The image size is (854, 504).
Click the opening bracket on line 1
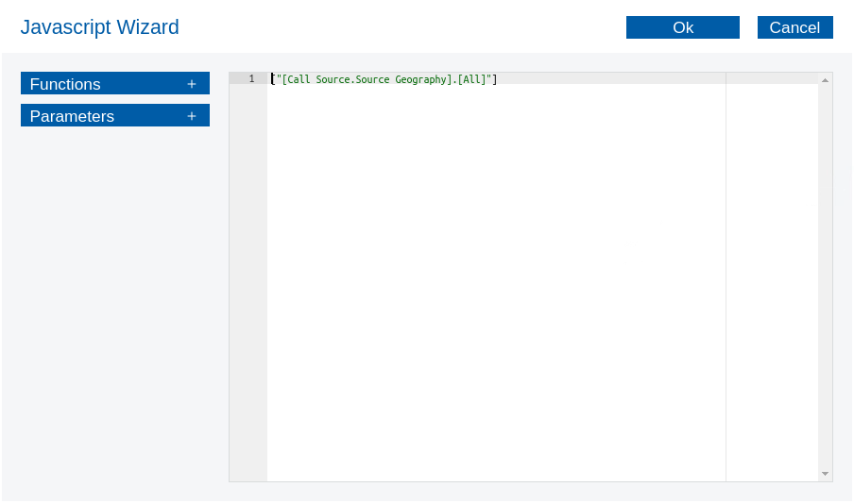273,79
